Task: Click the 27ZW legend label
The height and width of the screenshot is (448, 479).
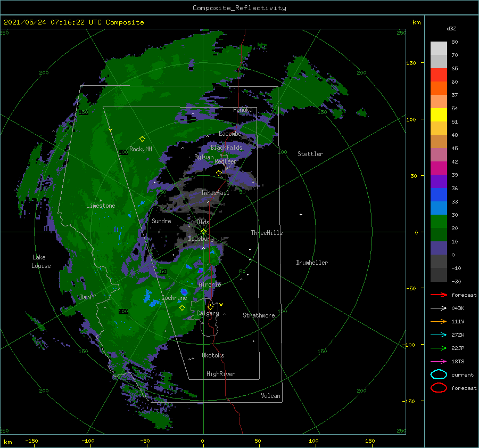Action: click(x=458, y=335)
